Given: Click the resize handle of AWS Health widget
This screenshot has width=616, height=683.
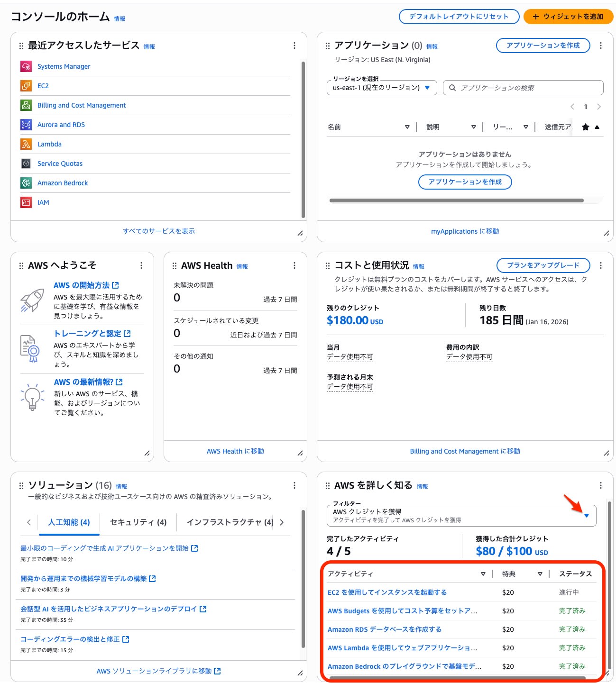Looking at the screenshot, I should click(300, 454).
